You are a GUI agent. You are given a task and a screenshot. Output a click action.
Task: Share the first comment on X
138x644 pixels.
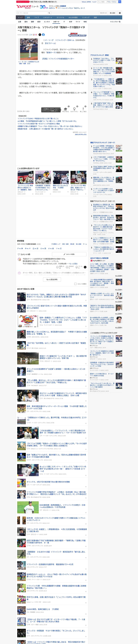tap(85, 267)
